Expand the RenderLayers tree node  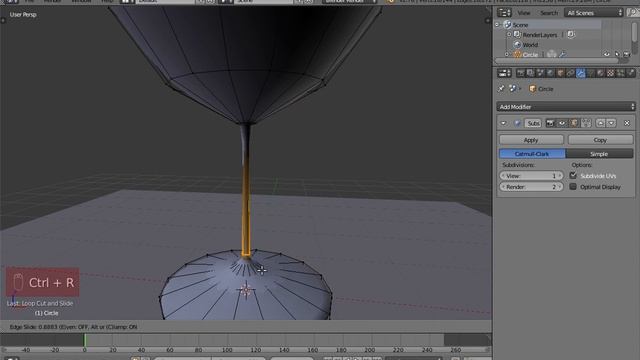[509, 34]
